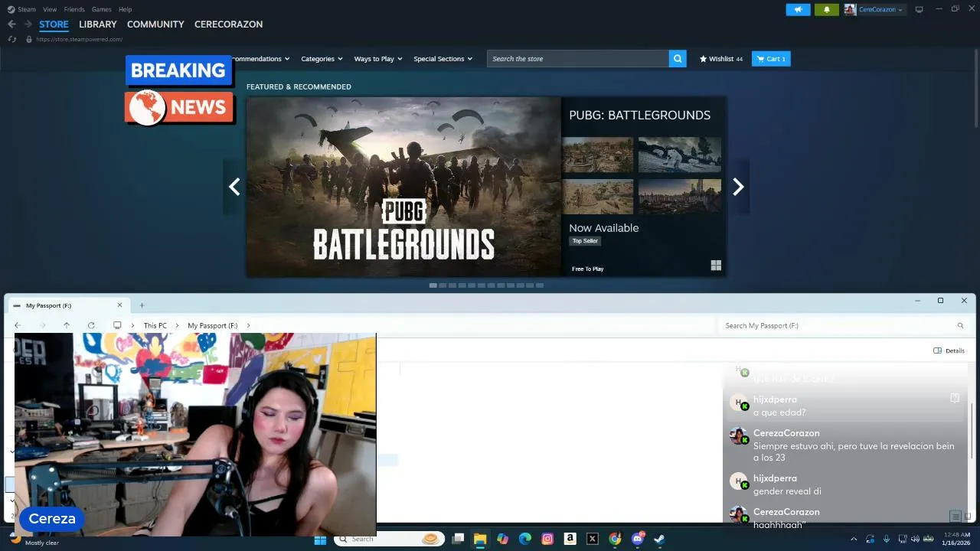Image resolution: width=980 pixels, height=551 pixels.
Task: Select last carousel page indicator
Action: 540,285
